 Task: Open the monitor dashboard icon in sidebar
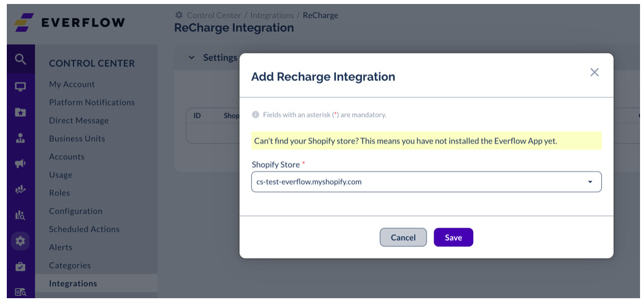(20, 87)
